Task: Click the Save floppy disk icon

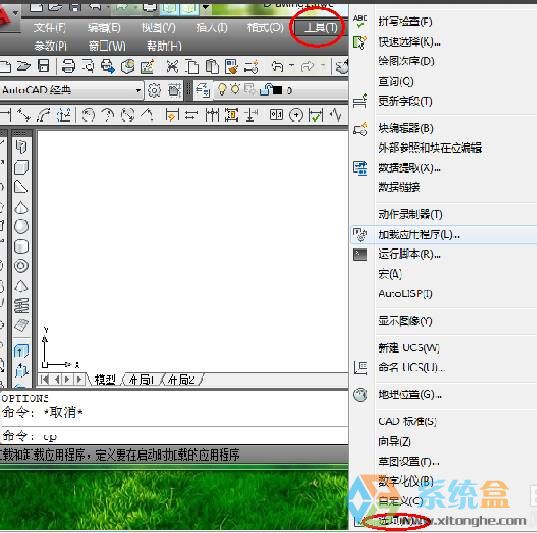Action: [44, 66]
